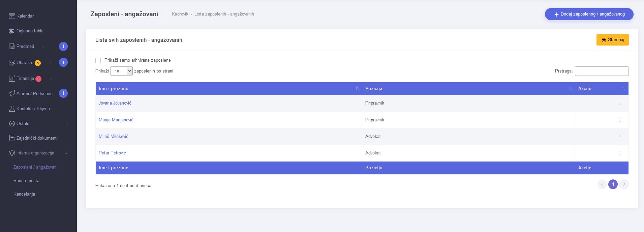Open actions menu for Miloš Milošević row

[620, 137]
